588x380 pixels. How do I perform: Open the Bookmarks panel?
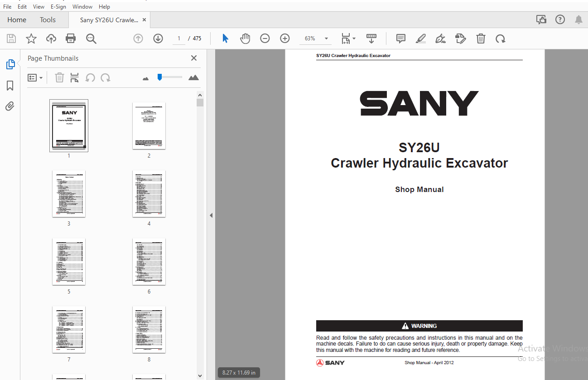(10, 86)
